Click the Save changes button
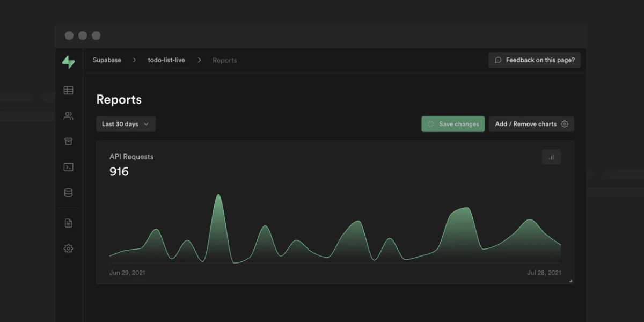The width and height of the screenshot is (644, 322). tap(453, 124)
